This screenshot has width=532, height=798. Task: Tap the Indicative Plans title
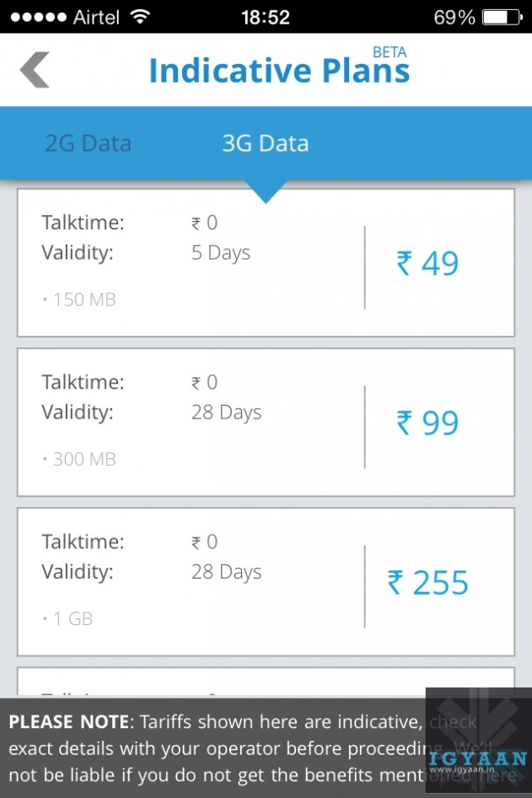pos(279,72)
